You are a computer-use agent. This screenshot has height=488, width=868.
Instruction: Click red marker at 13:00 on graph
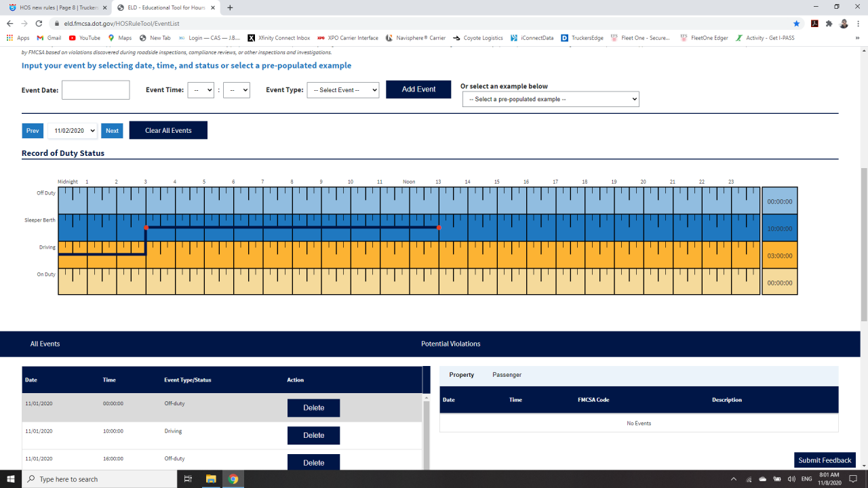coord(439,228)
